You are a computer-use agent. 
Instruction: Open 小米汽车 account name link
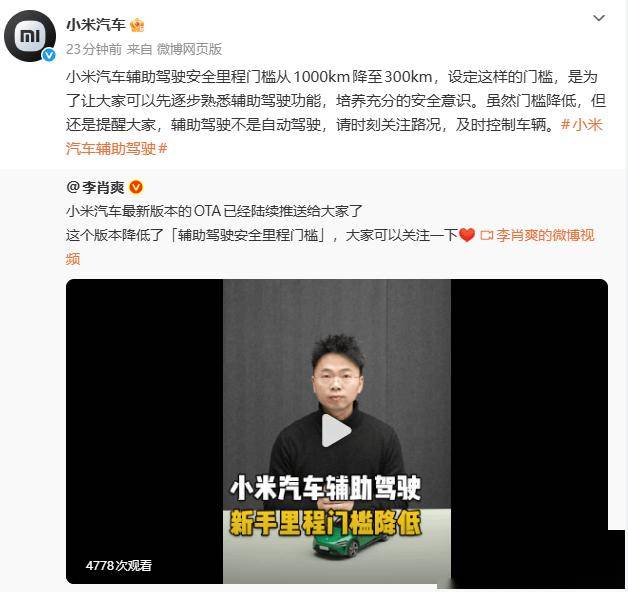96,25
